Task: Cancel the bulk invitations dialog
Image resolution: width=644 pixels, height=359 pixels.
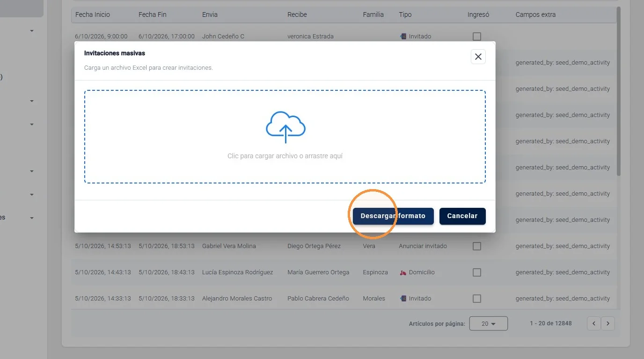Action: point(462,216)
